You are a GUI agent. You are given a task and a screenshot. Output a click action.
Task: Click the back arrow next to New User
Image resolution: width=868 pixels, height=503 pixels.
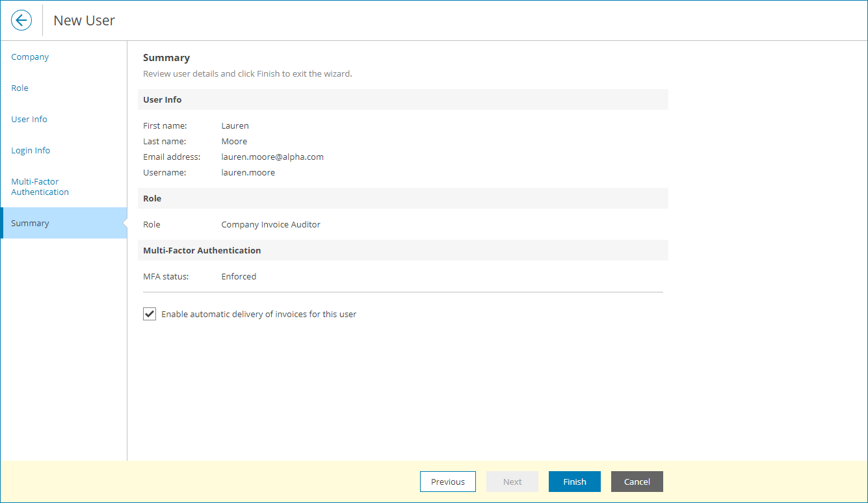21,20
